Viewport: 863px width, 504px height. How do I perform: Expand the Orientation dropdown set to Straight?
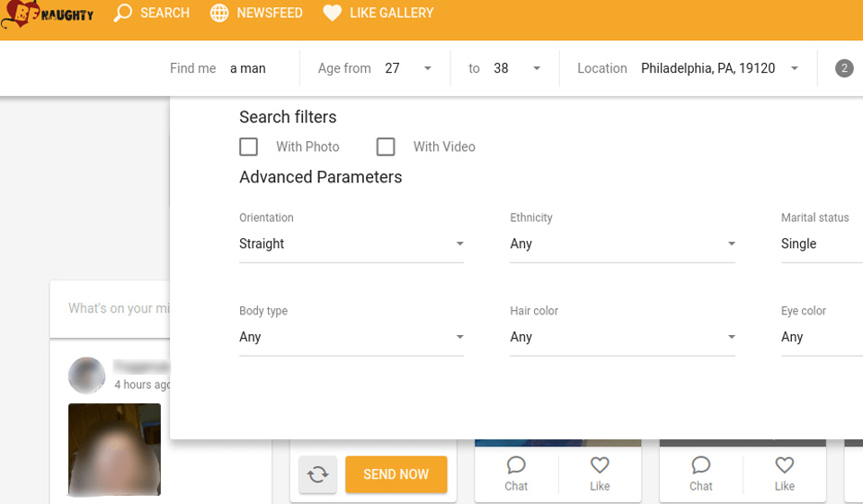351,243
